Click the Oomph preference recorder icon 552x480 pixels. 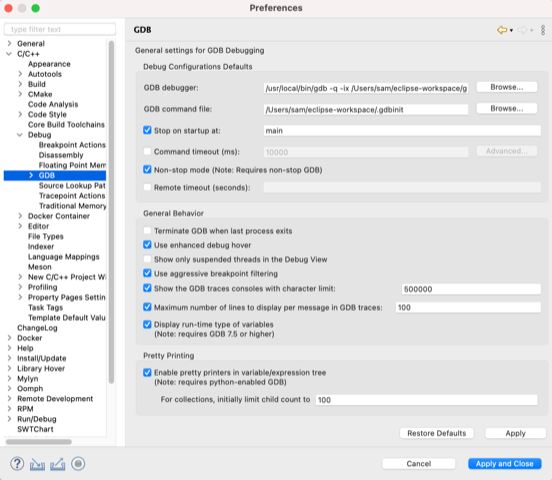[x=78, y=464]
